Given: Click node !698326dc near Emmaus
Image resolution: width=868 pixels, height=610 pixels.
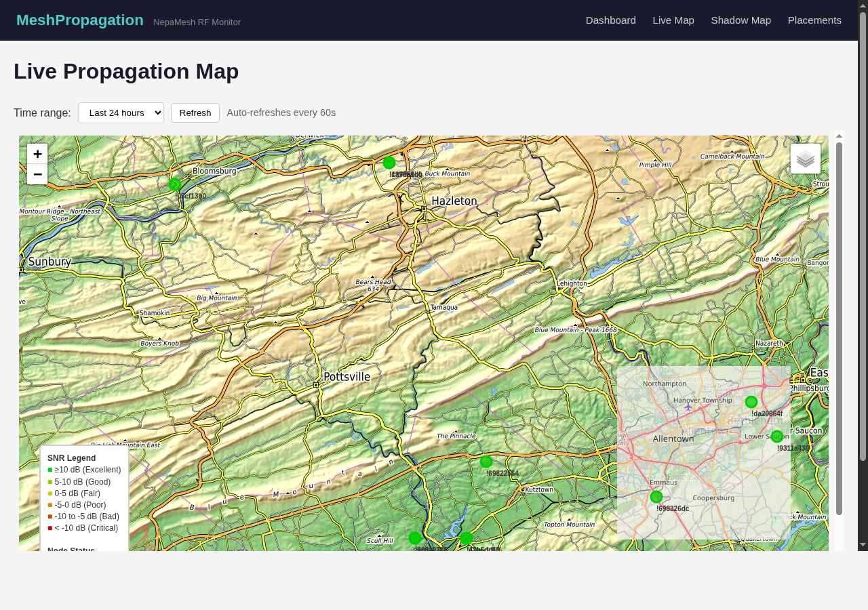Looking at the screenshot, I should point(656,496).
